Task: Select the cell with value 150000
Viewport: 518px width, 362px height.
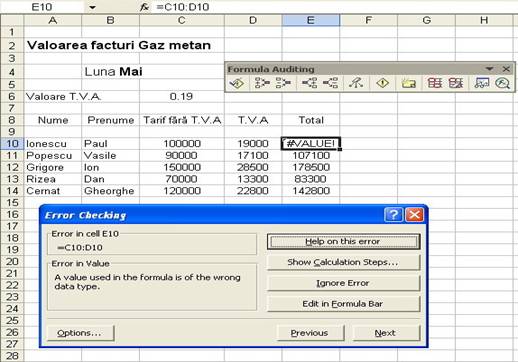Action: 182,167
